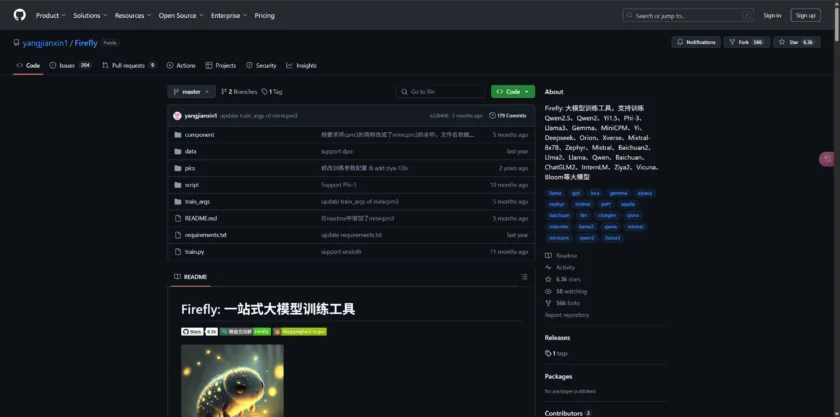Image resolution: width=840 pixels, height=417 pixels.
Task: Click the qlora topic tag
Action: (x=632, y=215)
